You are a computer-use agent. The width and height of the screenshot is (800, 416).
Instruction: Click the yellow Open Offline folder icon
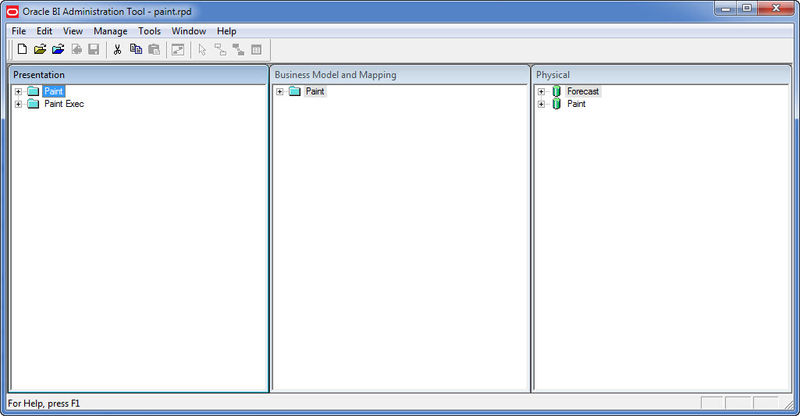40,50
